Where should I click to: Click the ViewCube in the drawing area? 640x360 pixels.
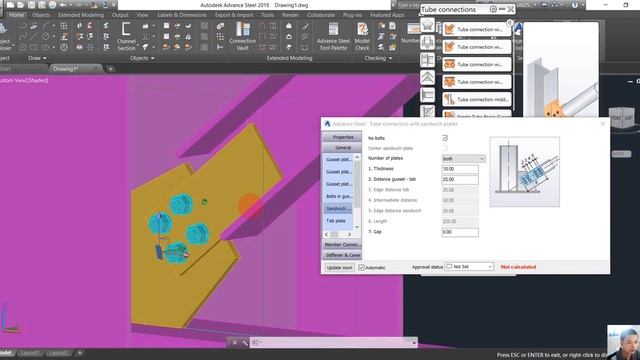point(622,118)
